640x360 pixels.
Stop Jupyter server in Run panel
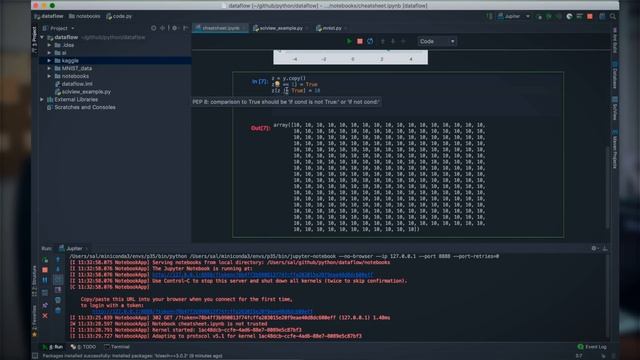pyautogui.click(x=45, y=270)
